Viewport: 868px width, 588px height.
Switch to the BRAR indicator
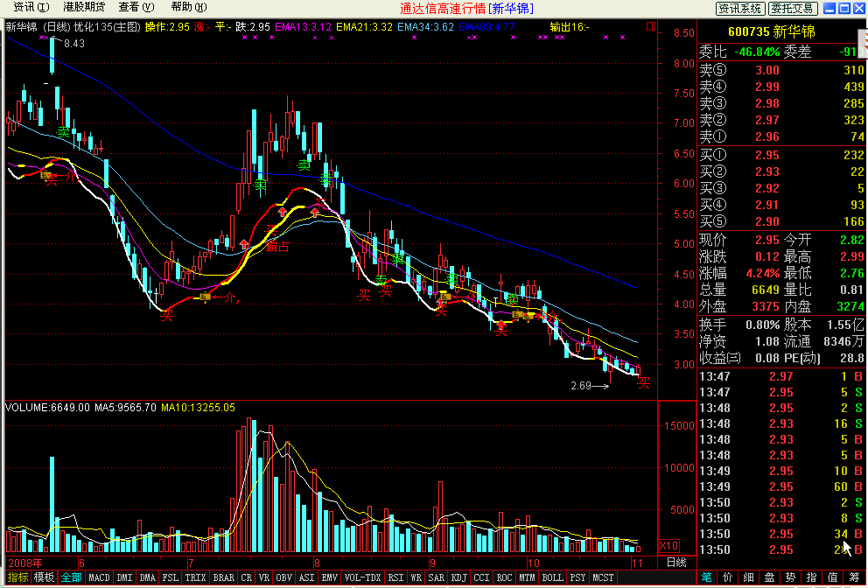click(x=224, y=577)
